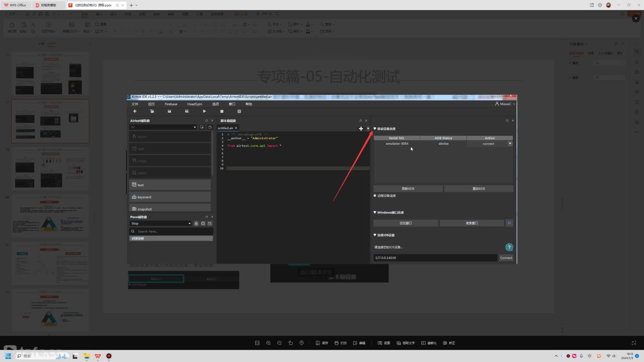644x362 pixels.
Task: Select the UI渲染树 row in Poco panel
Action: coord(171,238)
